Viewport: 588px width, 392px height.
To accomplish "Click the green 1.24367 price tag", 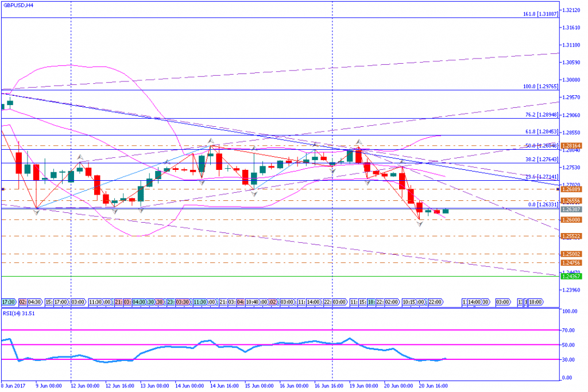I will click(x=571, y=276).
